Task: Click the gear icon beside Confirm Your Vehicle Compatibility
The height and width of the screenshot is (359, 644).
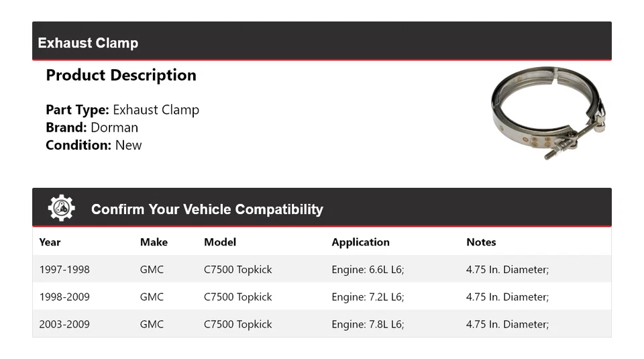Action: tap(62, 208)
